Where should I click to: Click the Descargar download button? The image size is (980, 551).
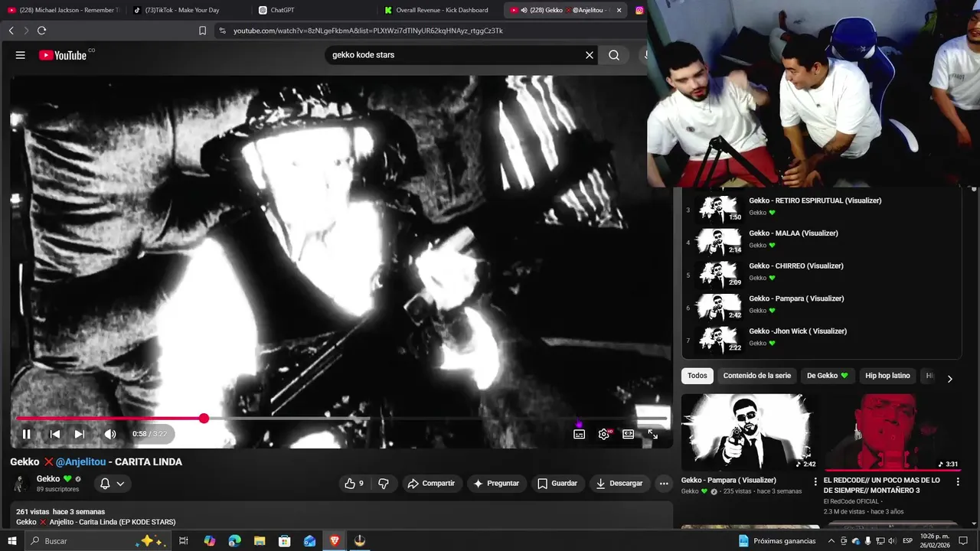click(619, 484)
